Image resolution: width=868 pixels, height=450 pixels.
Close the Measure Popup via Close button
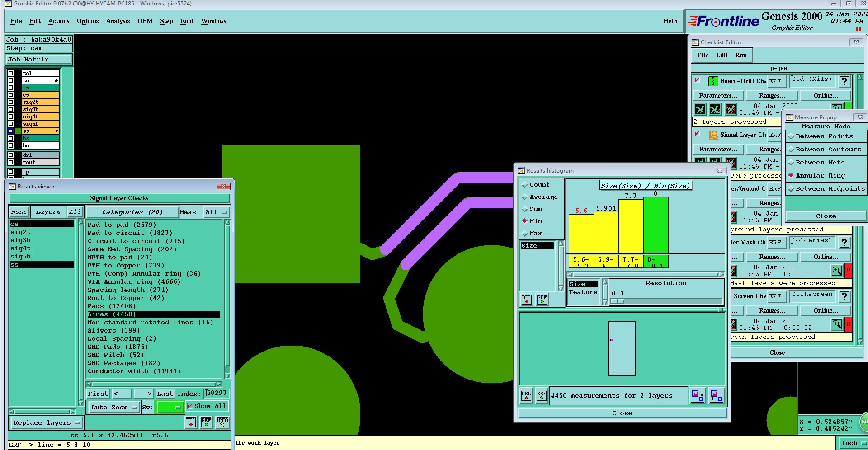tap(826, 216)
